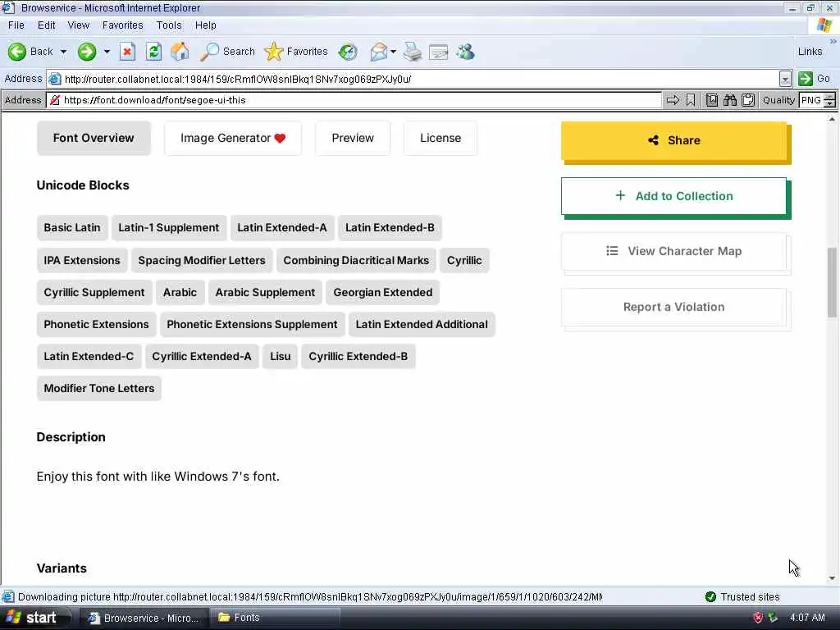
Task: Click the page vertical scrollbar thumb
Action: (832, 282)
